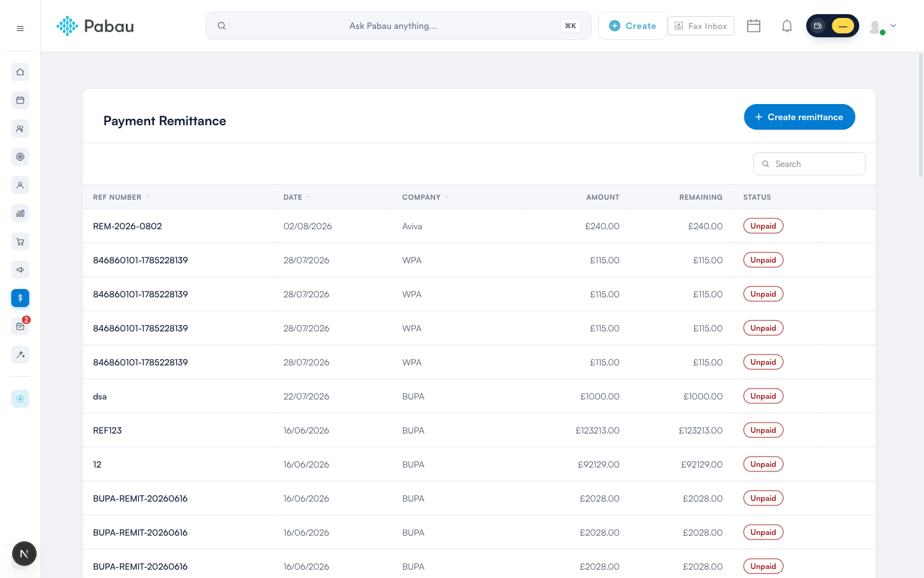This screenshot has height=578, width=924.
Task: Expand the user profile chevron
Action: pos(893,26)
